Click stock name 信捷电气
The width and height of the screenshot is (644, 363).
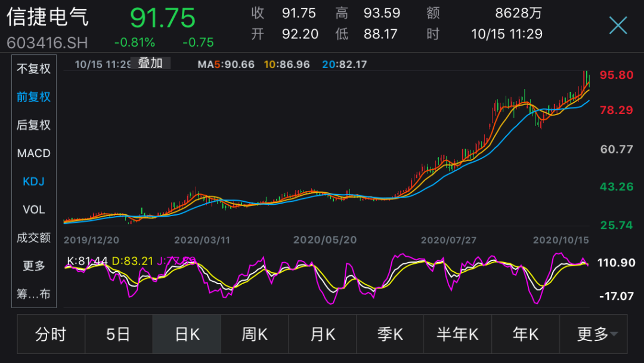[48, 17]
